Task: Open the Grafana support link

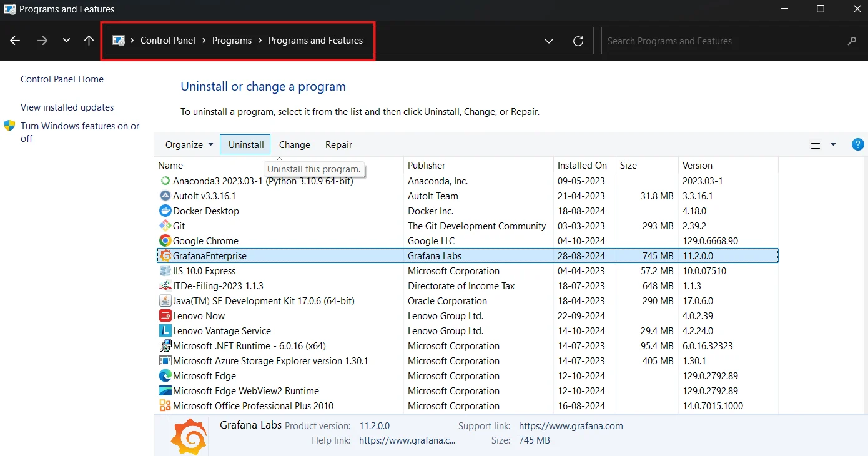Action: pos(571,426)
